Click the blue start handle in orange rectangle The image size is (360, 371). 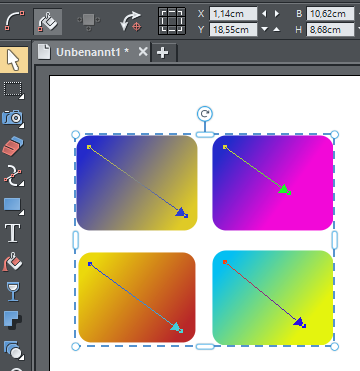point(90,264)
